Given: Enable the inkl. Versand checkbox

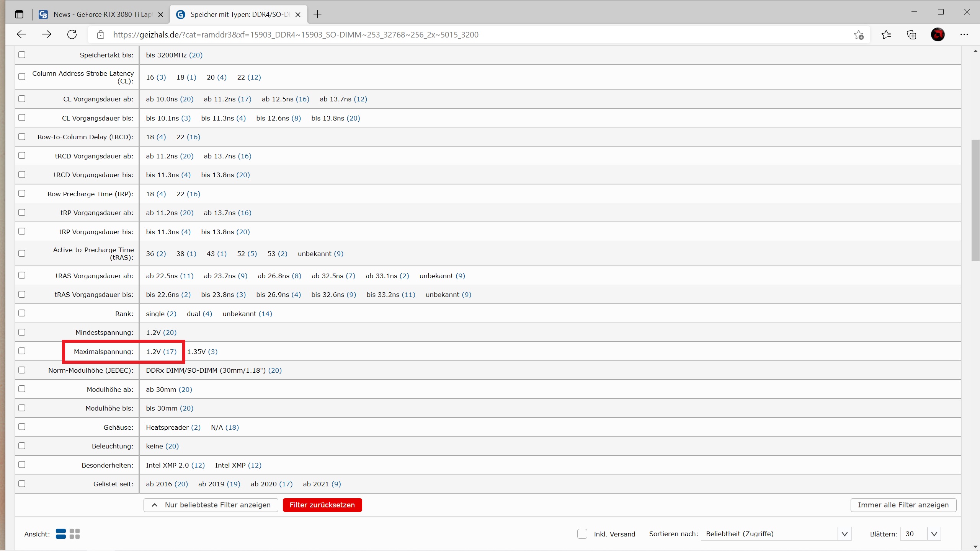Looking at the screenshot, I should click(x=582, y=534).
